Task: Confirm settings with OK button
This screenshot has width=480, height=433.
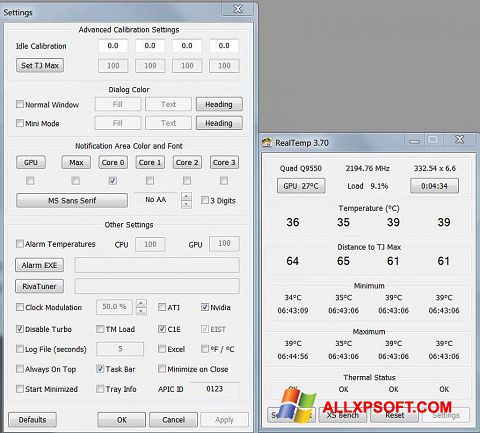Action: (x=121, y=420)
